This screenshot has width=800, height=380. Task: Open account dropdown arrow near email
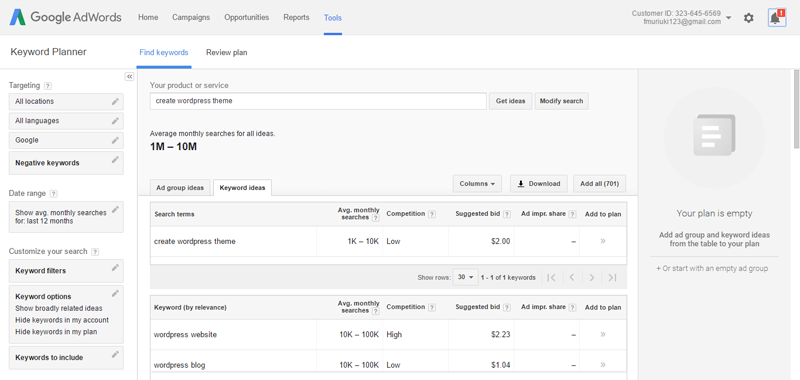point(729,18)
